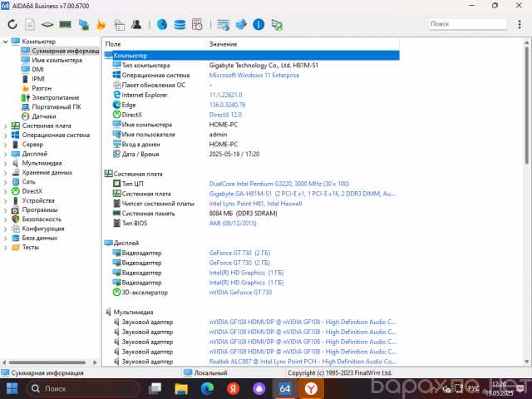This screenshot has width=532, height=399.
Task: Click the РУС language indicator
Action: [474, 388]
